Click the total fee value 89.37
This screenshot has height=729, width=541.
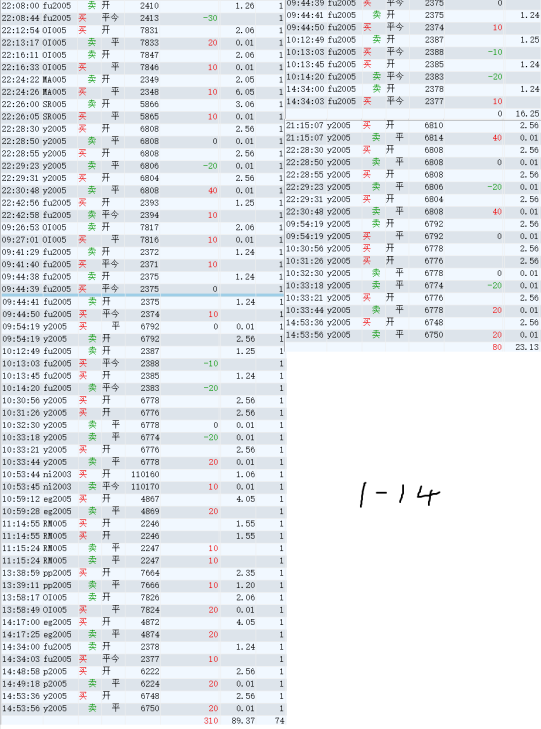tap(243, 720)
